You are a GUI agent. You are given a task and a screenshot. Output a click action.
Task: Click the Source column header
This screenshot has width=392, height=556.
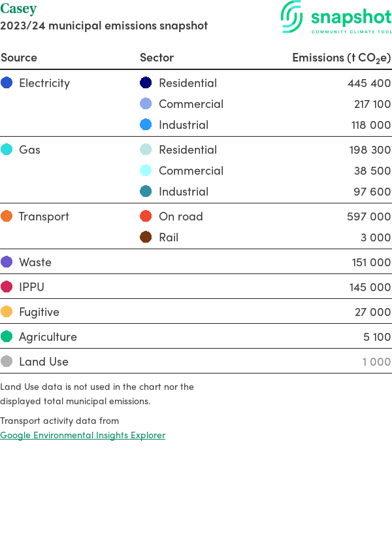(19, 58)
